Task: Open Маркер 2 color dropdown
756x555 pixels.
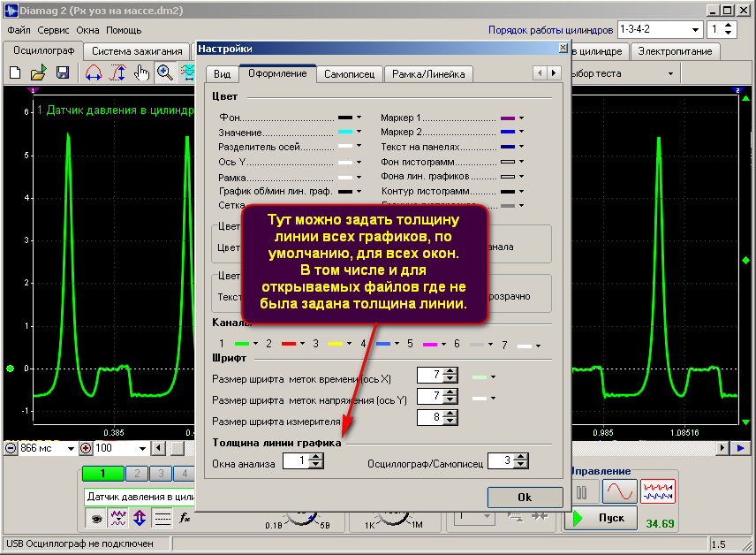Action: coord(521,132)
